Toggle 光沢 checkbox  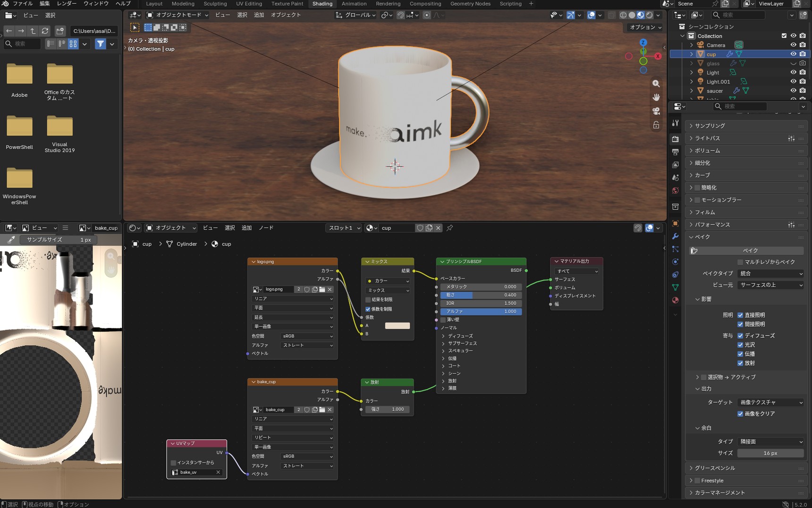click(x=740, y=345)
